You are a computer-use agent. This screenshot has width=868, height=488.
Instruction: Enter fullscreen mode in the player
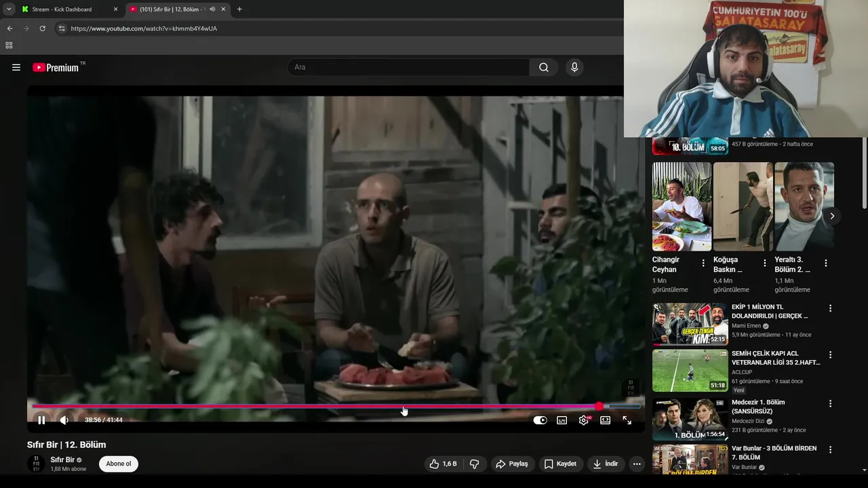627,420
